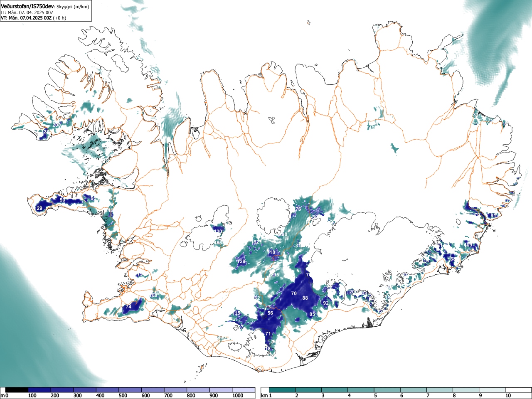
Task: Click visibility value '88' in south
Action: tap(305, 298)
